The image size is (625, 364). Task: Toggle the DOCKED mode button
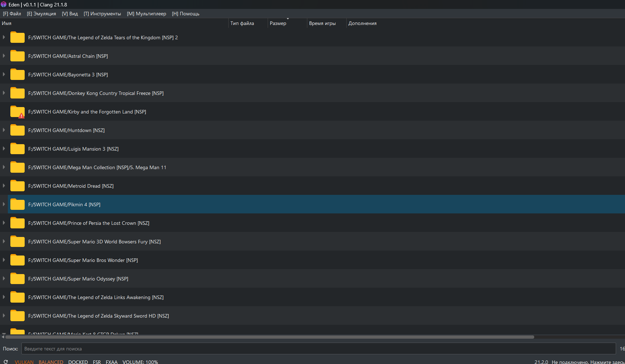click(x=78, y=362)
